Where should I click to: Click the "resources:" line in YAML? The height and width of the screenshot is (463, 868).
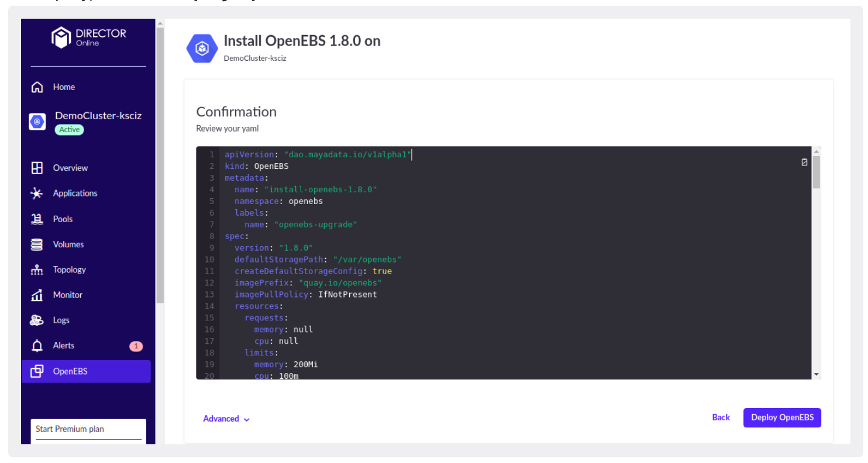tap(259, 306)
